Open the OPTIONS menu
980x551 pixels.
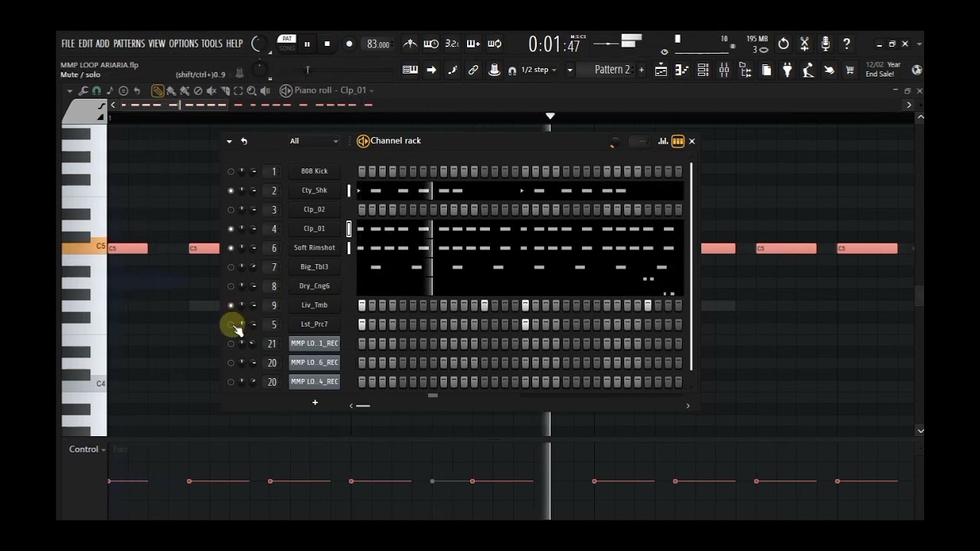coord(184,44)
